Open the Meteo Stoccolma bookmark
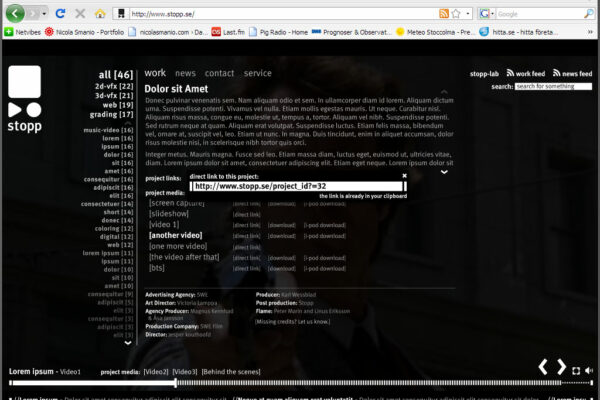The width and height of the screenshot is (600, 400). tap(435, 32)
